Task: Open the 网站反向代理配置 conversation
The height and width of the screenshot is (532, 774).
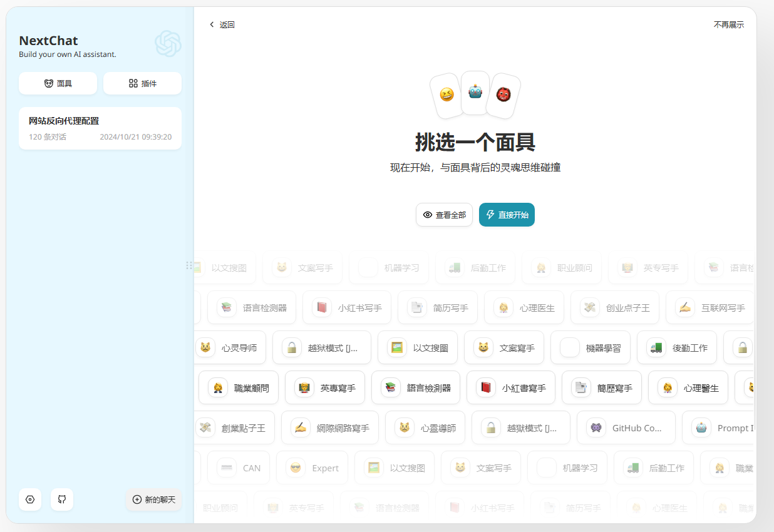Action: [x=100, y=128]
